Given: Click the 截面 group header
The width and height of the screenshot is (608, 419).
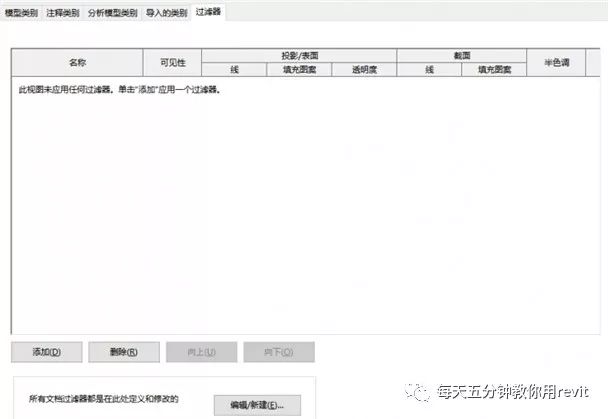Looking at the screenshot, I should (x=462, y=56).
